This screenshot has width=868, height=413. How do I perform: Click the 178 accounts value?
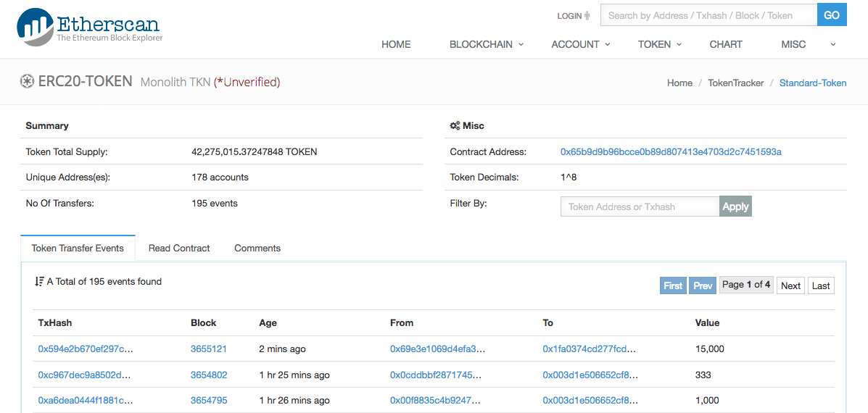click(220, 178)
